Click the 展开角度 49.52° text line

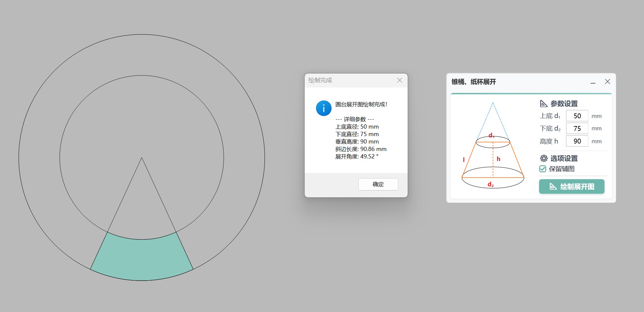(x=357, y=156)
